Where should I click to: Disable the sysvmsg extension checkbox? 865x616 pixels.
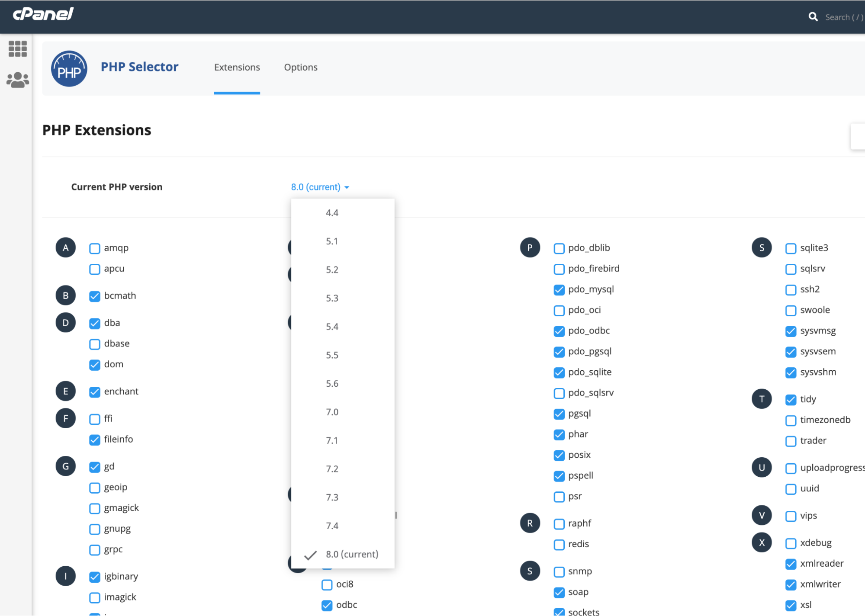791,331
